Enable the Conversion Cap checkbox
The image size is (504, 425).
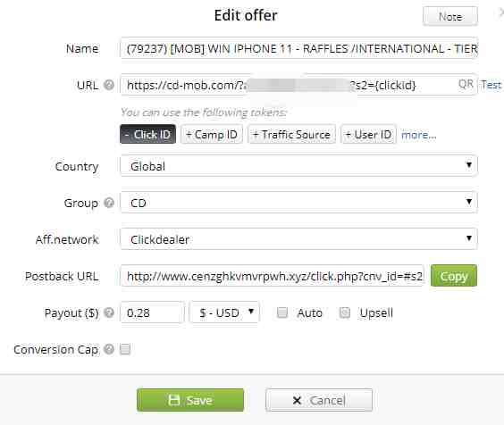(125, 349)
